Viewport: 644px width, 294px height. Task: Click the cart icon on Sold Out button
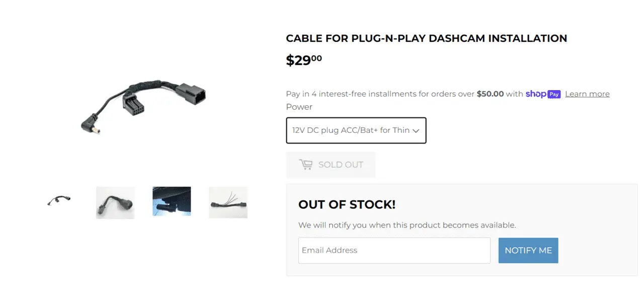click(306, 165)
